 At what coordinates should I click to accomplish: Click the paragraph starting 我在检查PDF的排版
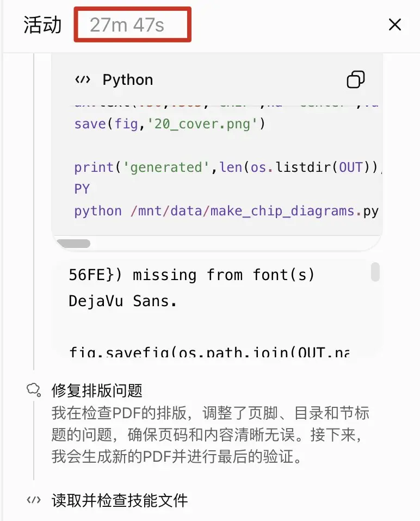coord(211,435)
